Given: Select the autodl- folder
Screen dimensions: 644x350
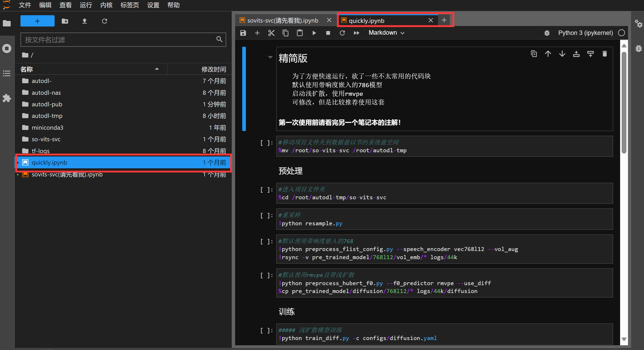Looking at the screenshot, I should (x=123, y=81).
